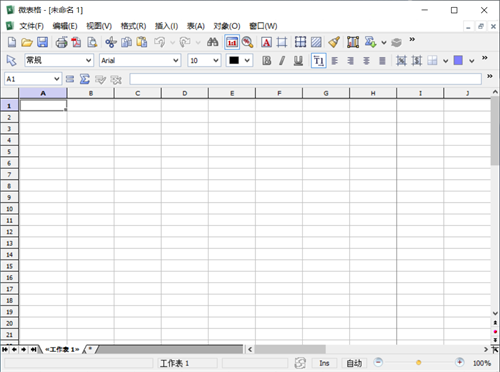Click the Cut scissors icon
The image size is (500, 372).
[111, 42]
